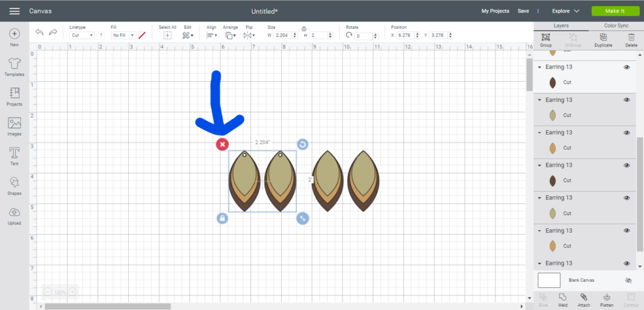
Task: Open the Linetype Cut dropdown
Action: [x=82, y=36]
